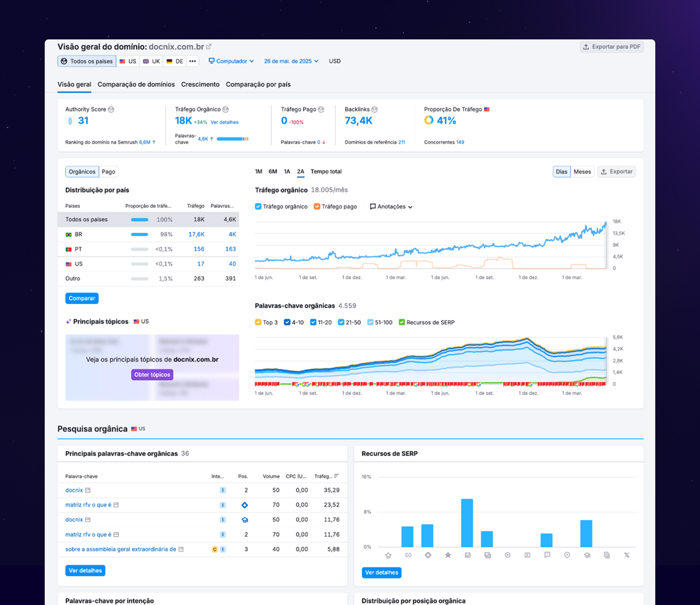Viewport: 700px width, 605px height.
Task: Click PT traffic value 156
Action: click(199, 249)
